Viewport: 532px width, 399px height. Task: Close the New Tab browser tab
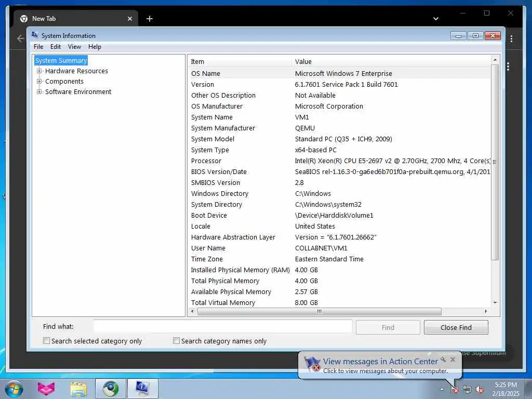point(129,19)
